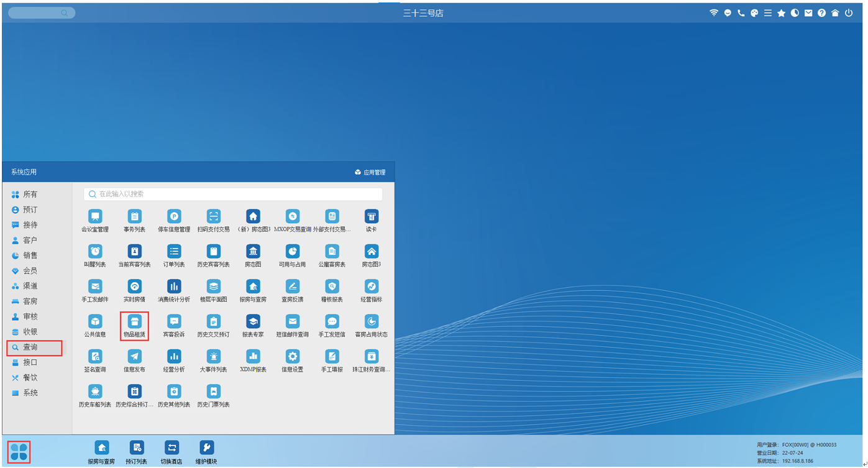This screenshot has height=468, width=868.
Task: Open 报表专家 app
Action: click(254, 321)
